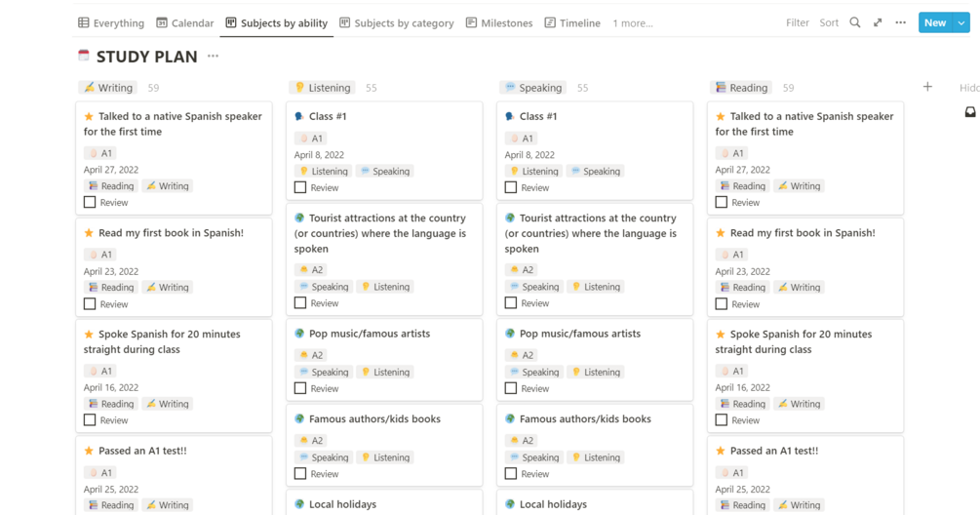The image size is (980, 515).
Task: Open the three-dot menu beside STUDY PLAN title
Action: tap(213, 56)
